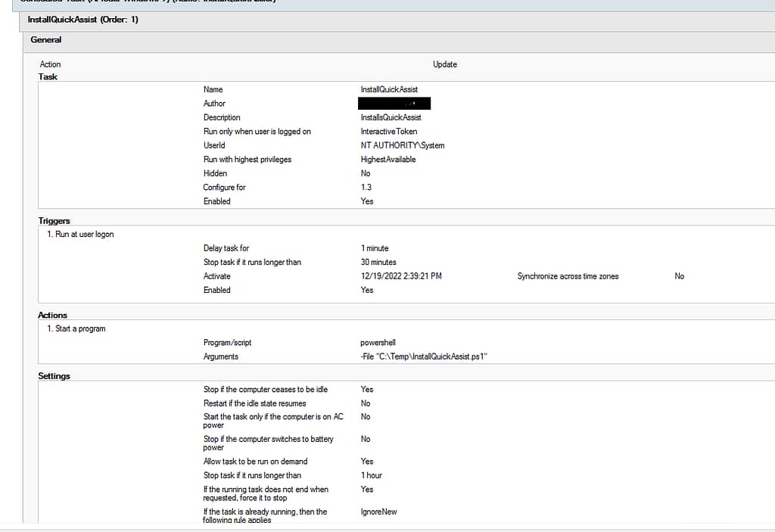Select the "1. Start a program" action

pyautogui.click(x=76, y=328)
